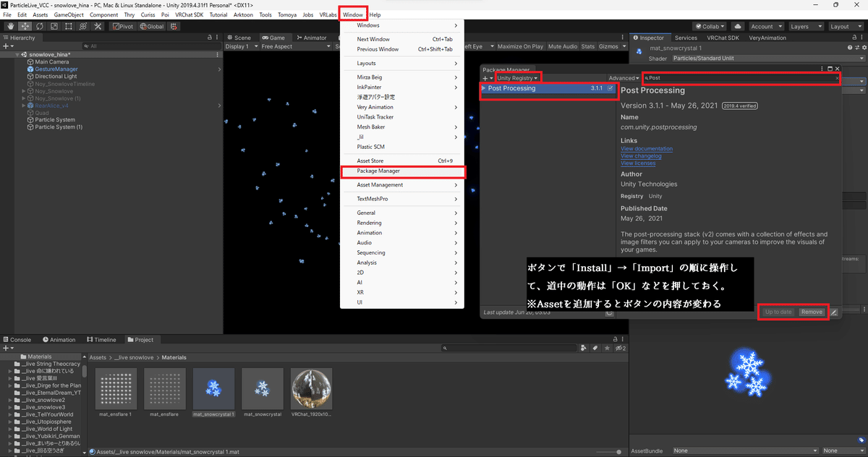Click the Main Camera object icon
Screen dimensions: 868x457
30,62
